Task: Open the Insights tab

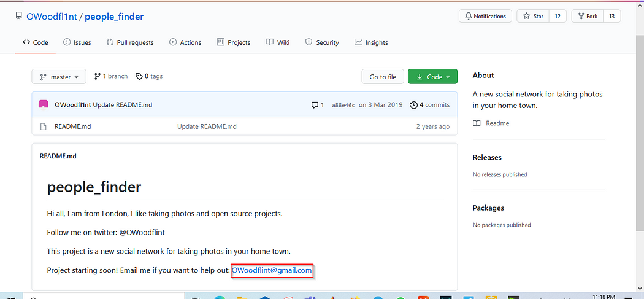Action: (x=371, y=42)
